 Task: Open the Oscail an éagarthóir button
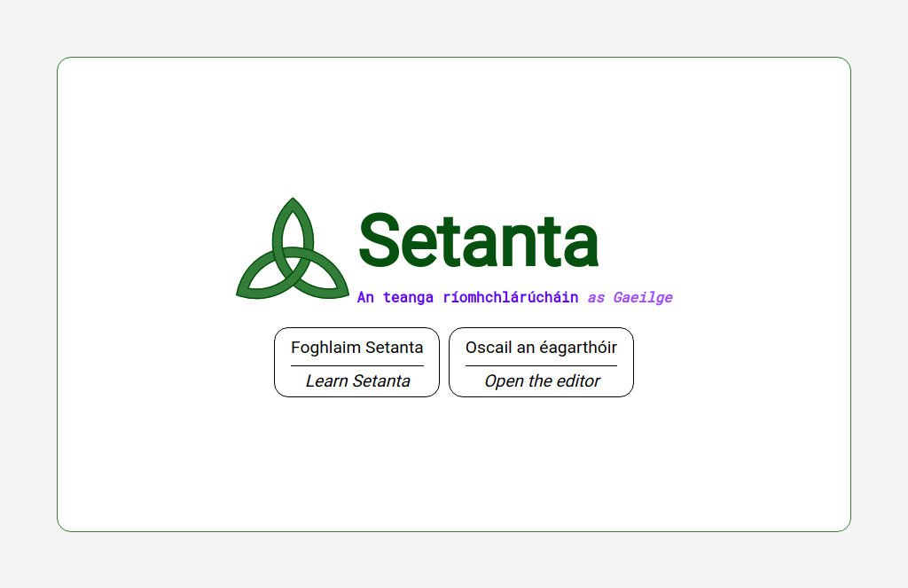click(541, 363)
